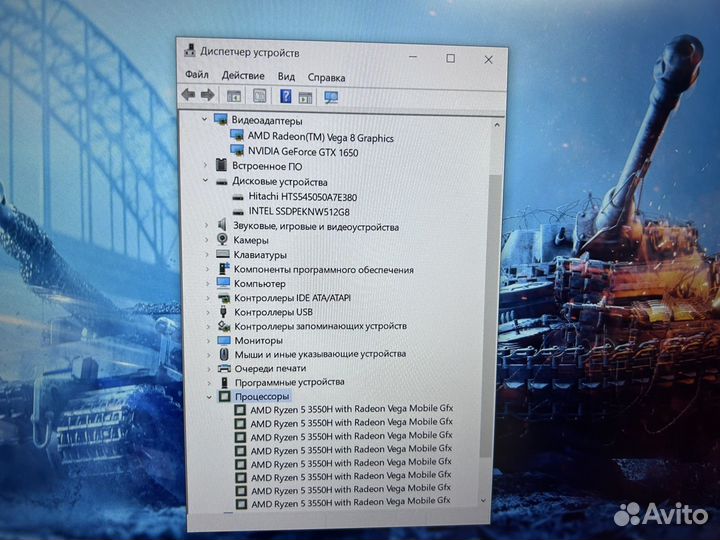Click the Дисковые устройства drive icon
The image size is (720, 540).
pyautogui.click(x=222, y=182)
